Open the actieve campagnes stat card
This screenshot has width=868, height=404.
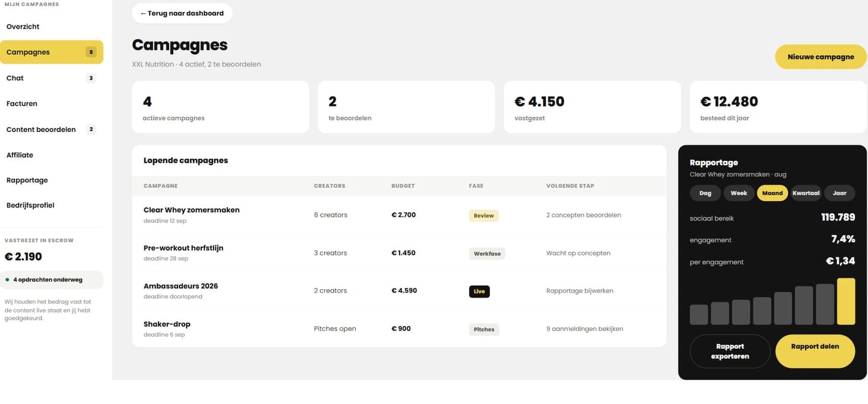tap(221, 107)
